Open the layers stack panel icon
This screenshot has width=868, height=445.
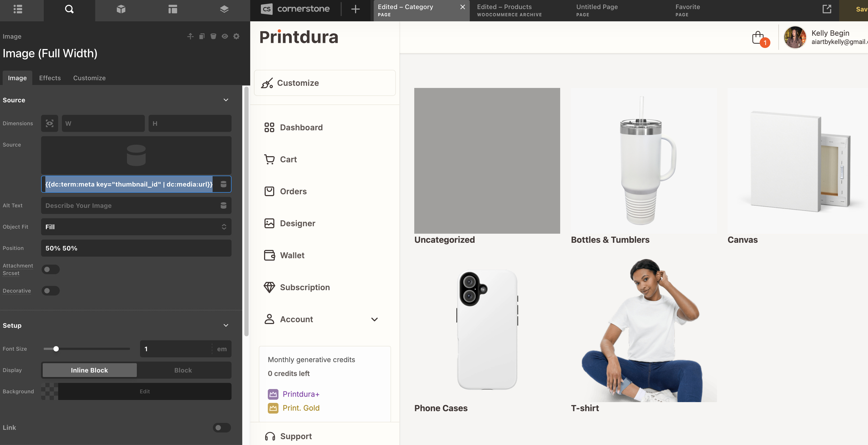click(224, 9)
